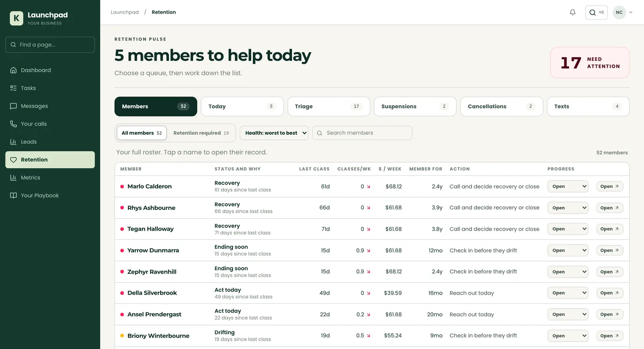644x349 pixels.
Task: Go to Dashboard in the sidebar
Action: 50,70
